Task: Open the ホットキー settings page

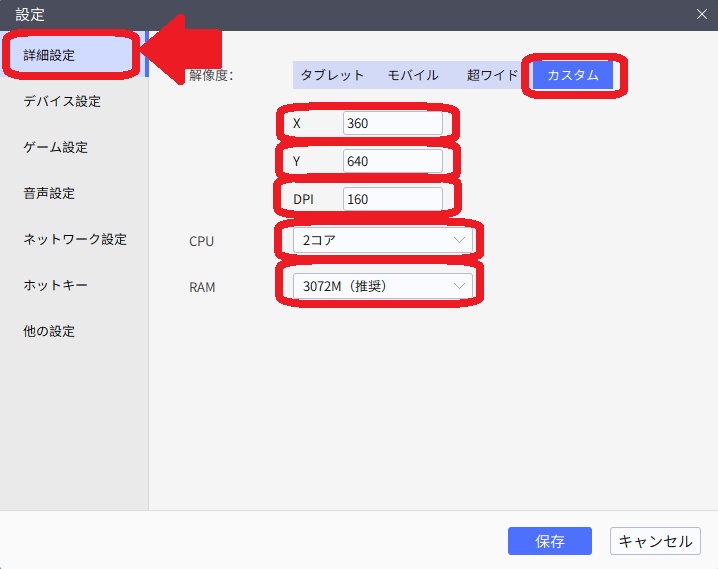Action: pos(56,285)
